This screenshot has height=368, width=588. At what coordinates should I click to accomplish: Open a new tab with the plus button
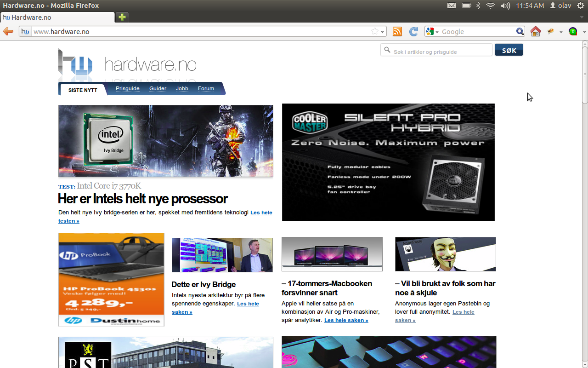point(122,17)
